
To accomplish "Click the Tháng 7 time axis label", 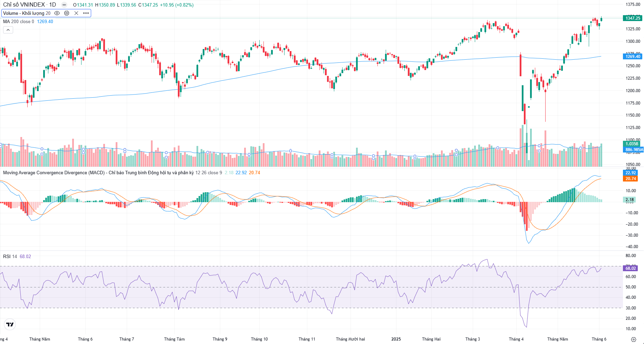I will click(x=127, y=339).
